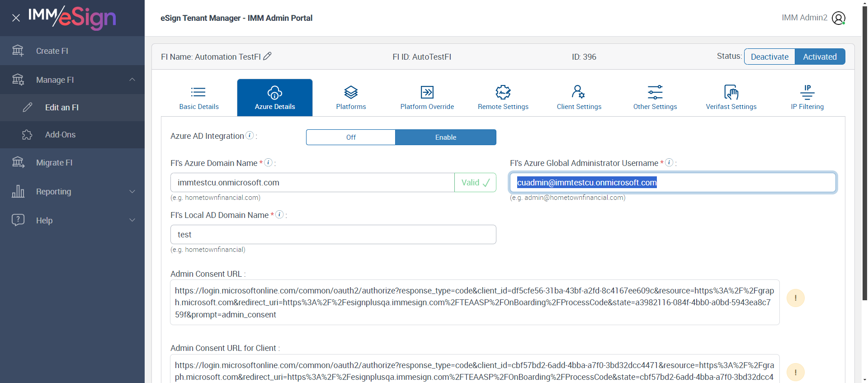
Task: Click the IMM Admin2 username text
Action: click(804, 18)
